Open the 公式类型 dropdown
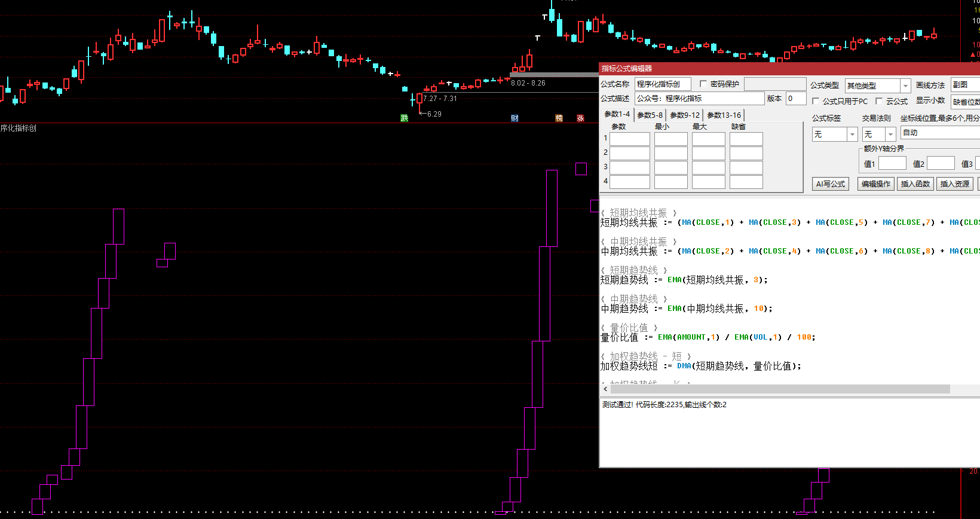This screenshot has width=980, height=519. coord(905,86)
